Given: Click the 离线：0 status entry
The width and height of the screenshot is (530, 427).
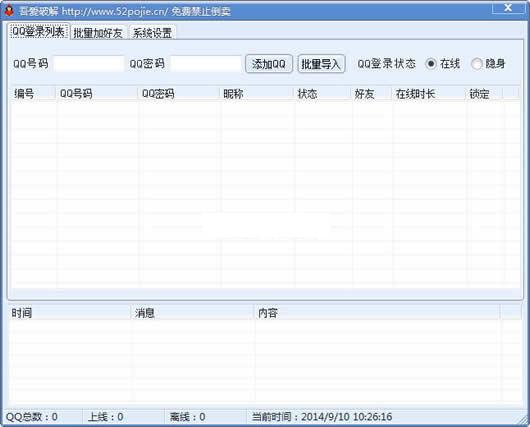Looking at the screenshot, I should (188, 417).
